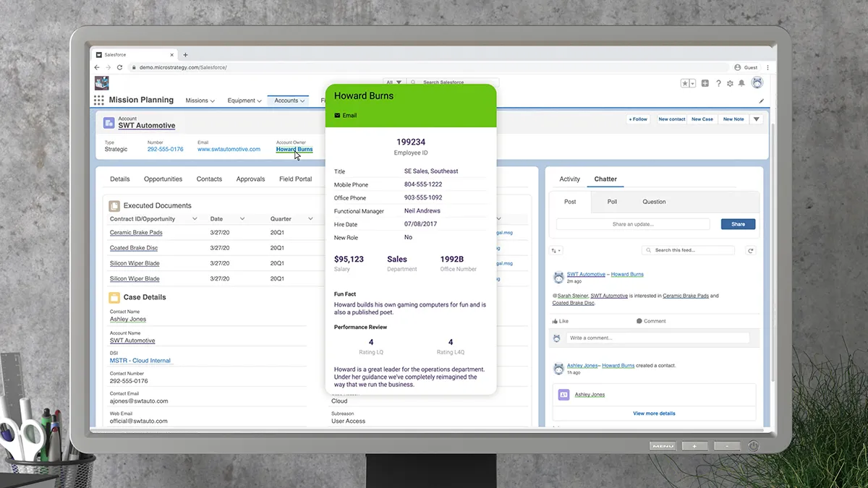Refresh the Chatter feed
Image resolution: width=868 pixels, height=488 pixels.
tap(751, 250)
